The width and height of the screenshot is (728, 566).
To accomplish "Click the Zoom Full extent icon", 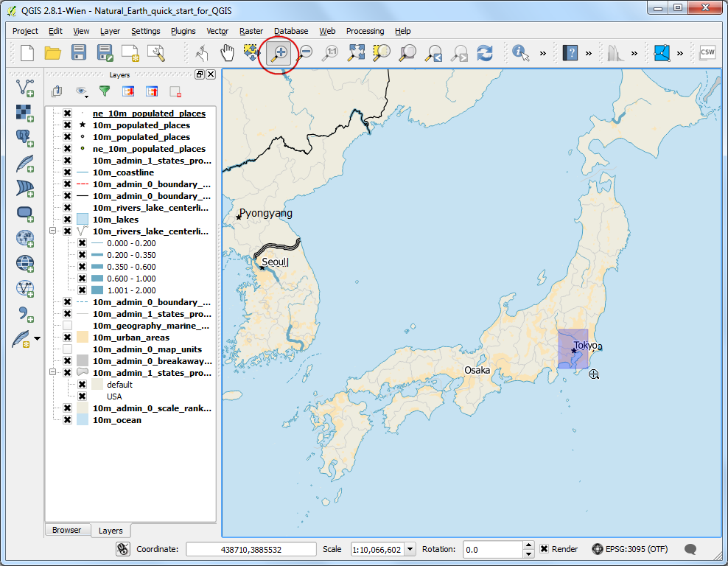I will coord(356,53).
